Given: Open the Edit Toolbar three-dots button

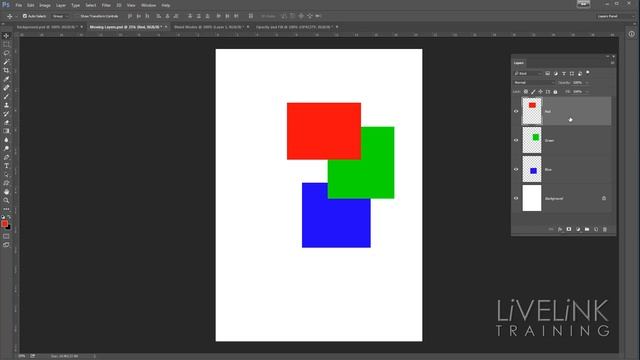Looking at the screenshot, I should pos(6,209).
